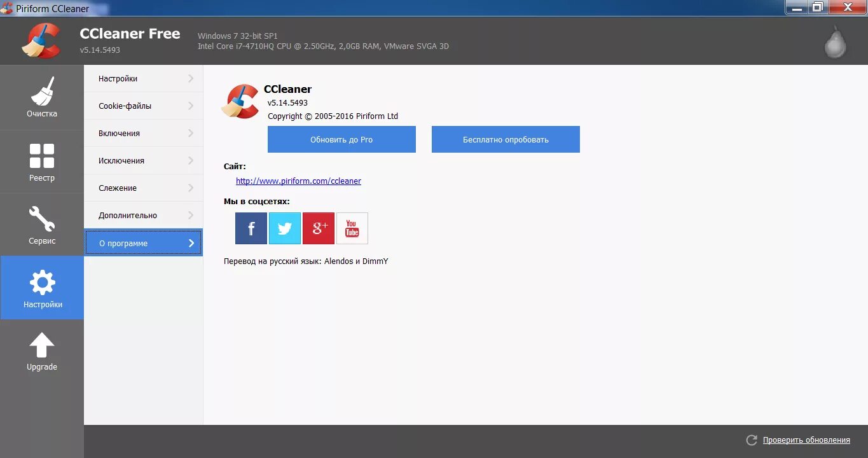Click the title bar CCleaner app icon

click(x=7, y=8)
